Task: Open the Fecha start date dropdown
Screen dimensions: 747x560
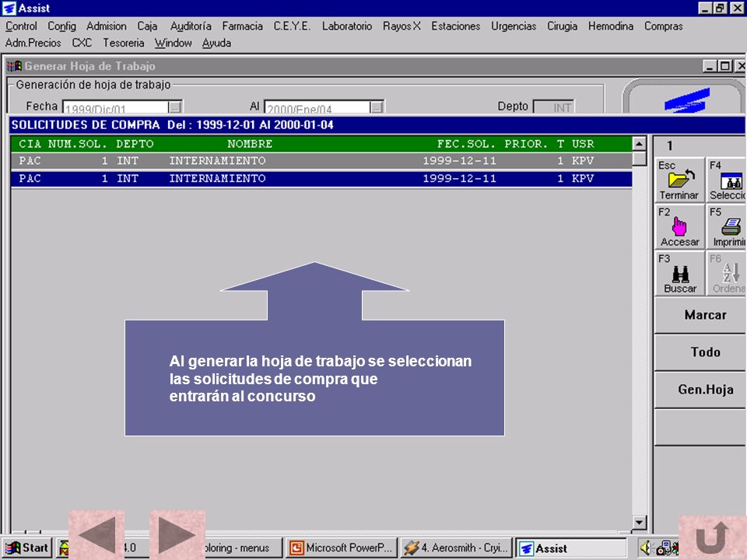Action: coord(175,107)
